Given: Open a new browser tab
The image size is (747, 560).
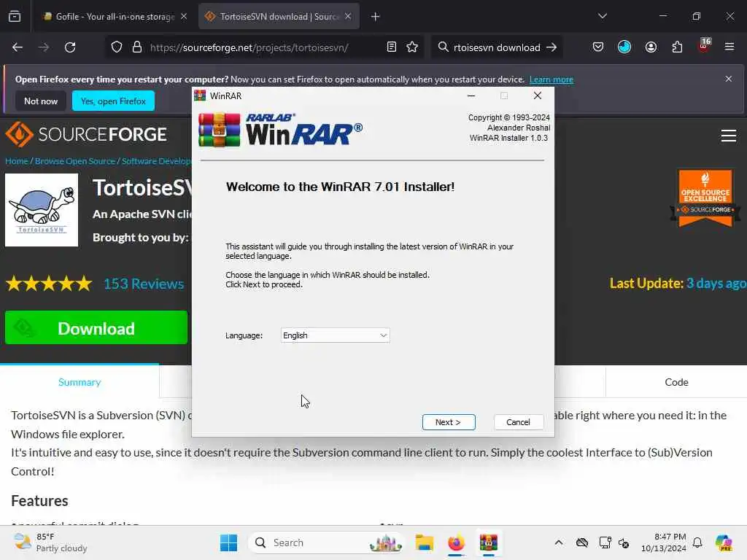Looking at the screenshot, I should click(376, 17).
